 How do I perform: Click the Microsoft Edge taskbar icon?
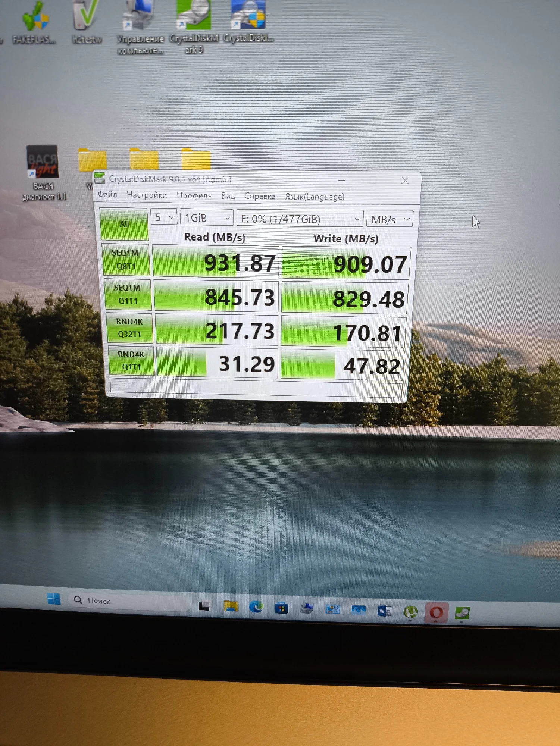256,607
